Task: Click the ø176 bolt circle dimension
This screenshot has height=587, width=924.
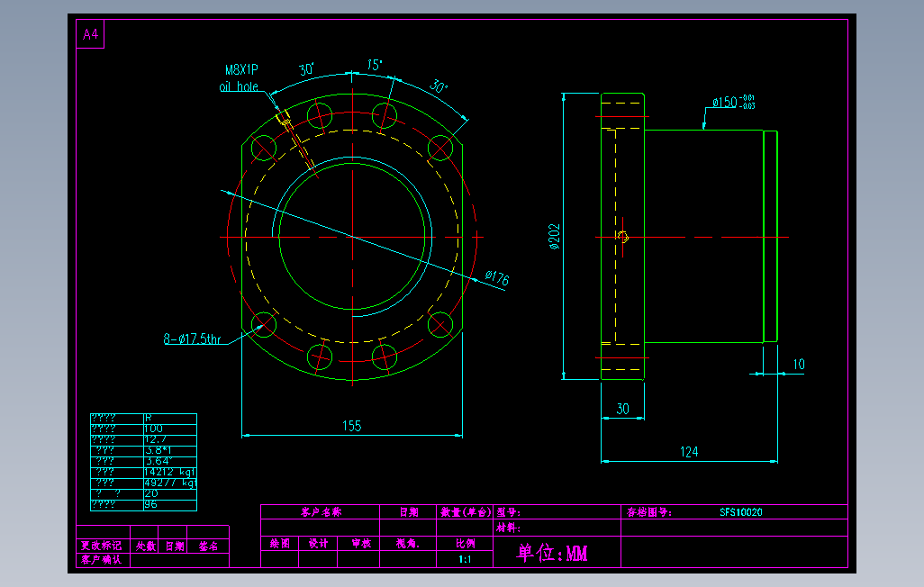Action: [497, 277]
